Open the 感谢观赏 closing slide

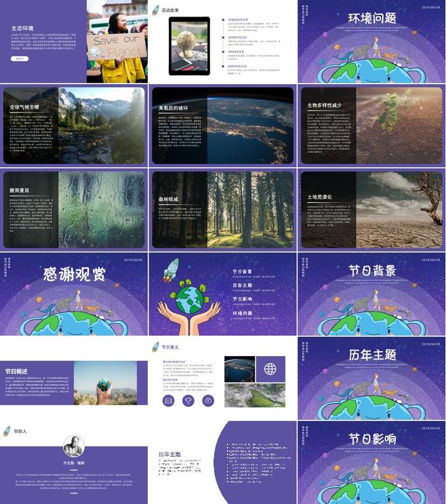[74, 294]
